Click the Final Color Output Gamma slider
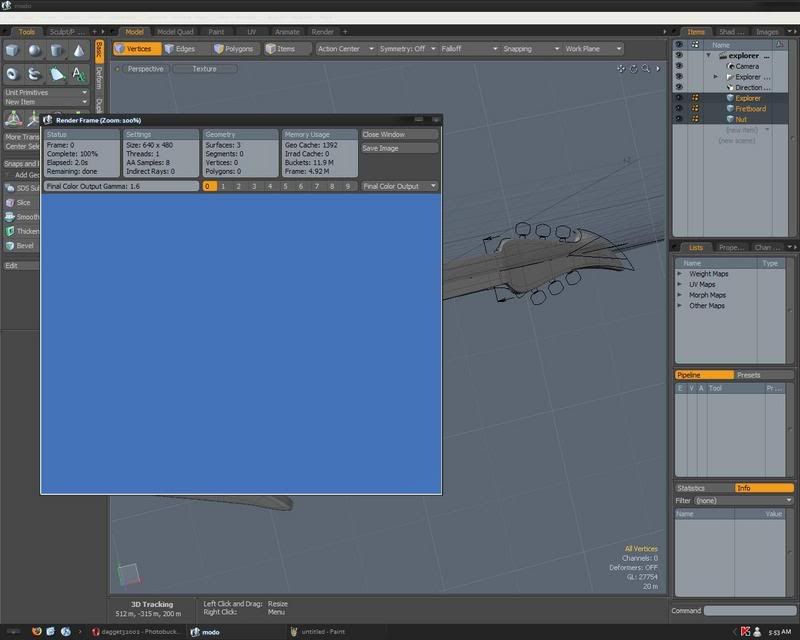 coord(121,186)
